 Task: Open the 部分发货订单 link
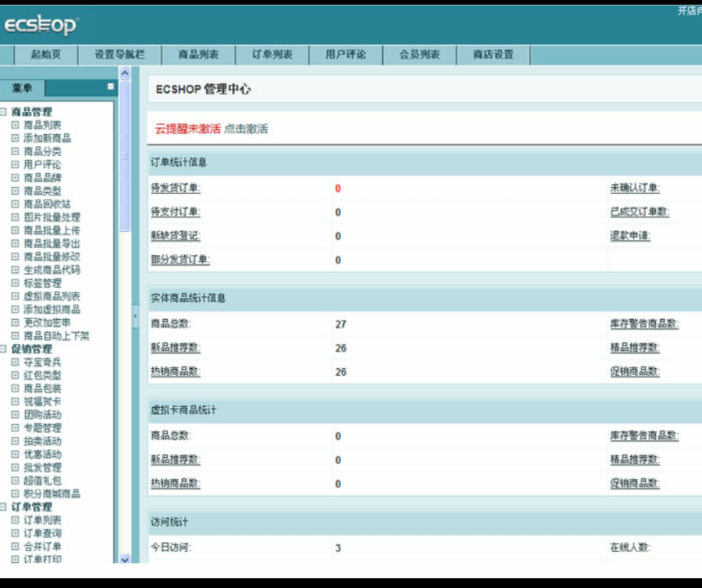(x=180, y=260)
